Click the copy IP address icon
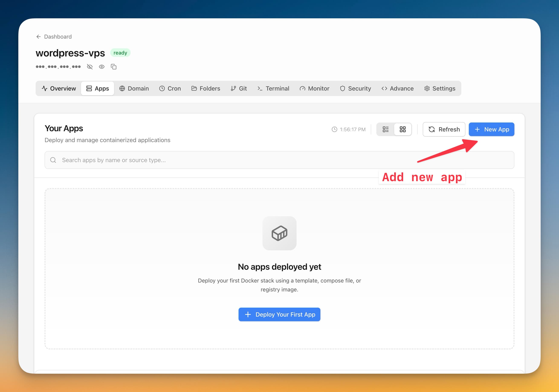 [114, 67]
